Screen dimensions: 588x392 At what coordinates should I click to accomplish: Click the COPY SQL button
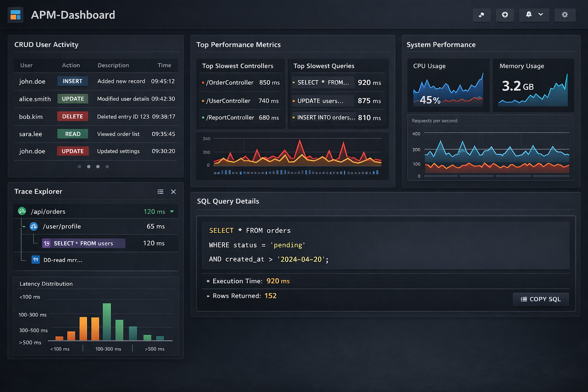pos(541,299)
